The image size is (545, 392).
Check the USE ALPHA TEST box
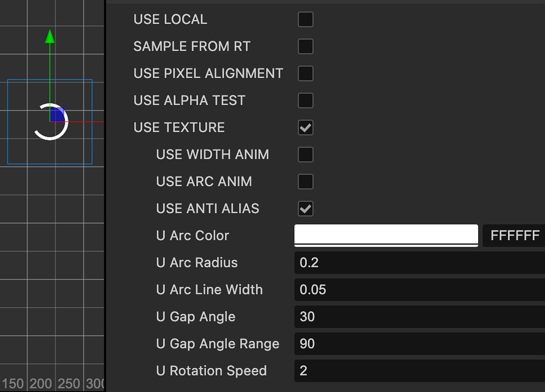point(306,100)
